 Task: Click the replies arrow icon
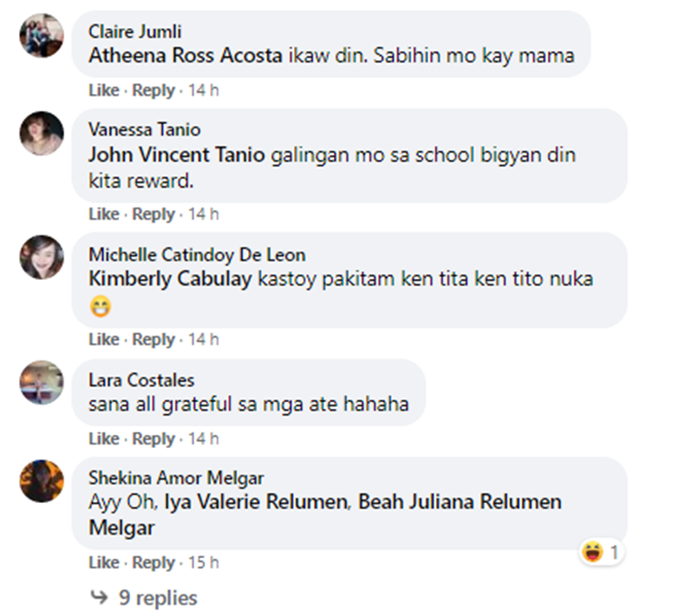pos(98,597)
